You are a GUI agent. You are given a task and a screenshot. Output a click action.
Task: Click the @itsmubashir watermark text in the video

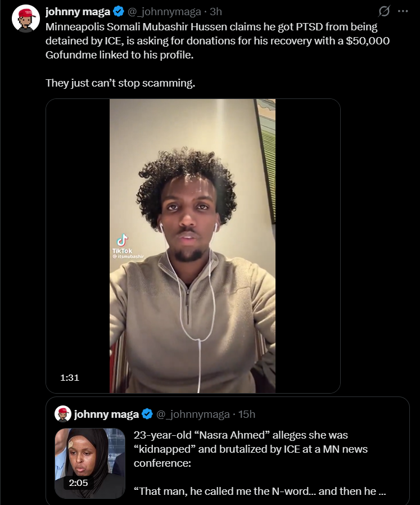[128, 256]
